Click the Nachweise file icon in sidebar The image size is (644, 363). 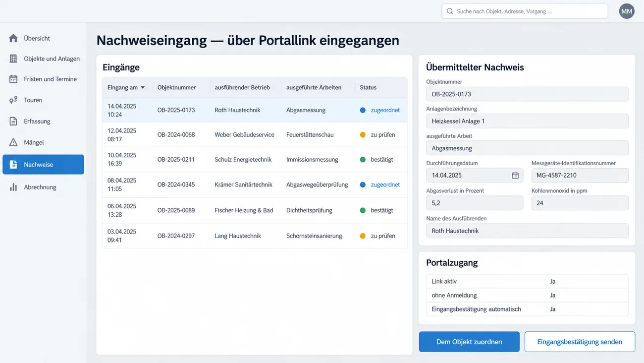click(x=13, y=165)
